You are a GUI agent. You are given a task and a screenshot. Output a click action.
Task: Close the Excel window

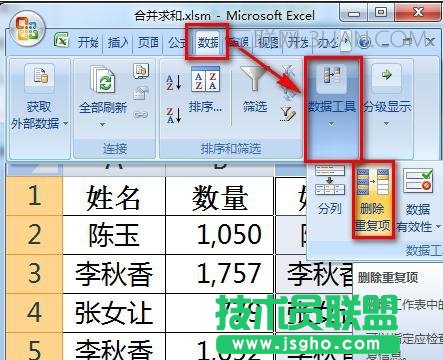[x=418, y=13]
